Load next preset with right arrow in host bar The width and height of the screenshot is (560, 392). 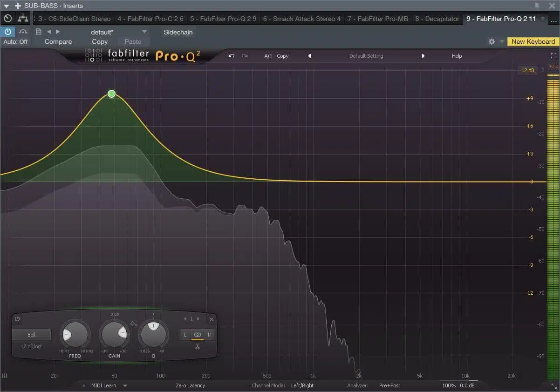tap(58, 32)
